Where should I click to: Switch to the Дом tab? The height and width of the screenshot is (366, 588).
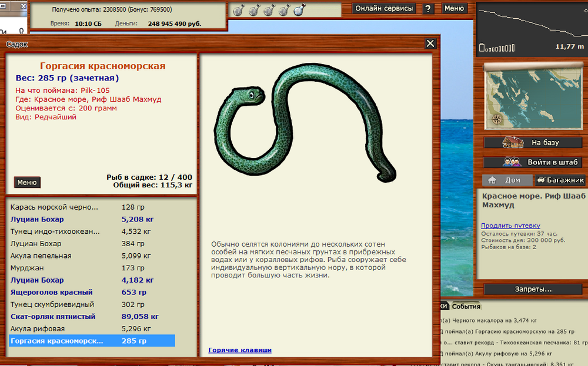[x=506, y=180]
